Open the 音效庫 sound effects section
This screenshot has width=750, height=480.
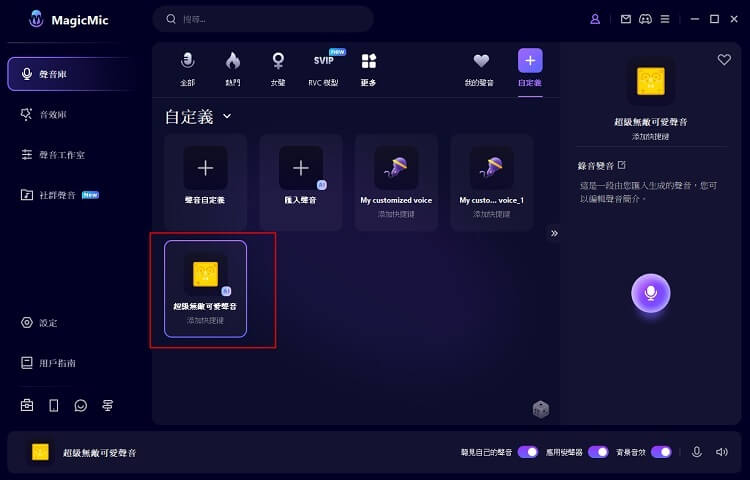click(44, 115)
